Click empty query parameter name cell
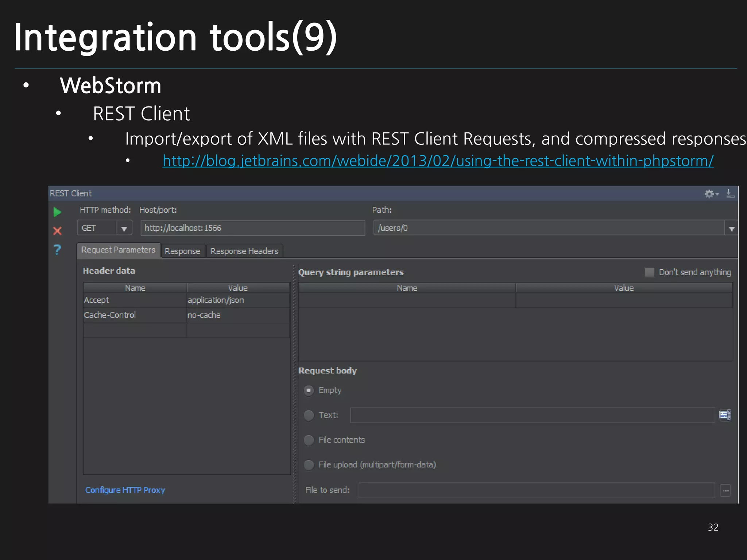The height and width of the screenshot is (560, 747). point(407,300)
